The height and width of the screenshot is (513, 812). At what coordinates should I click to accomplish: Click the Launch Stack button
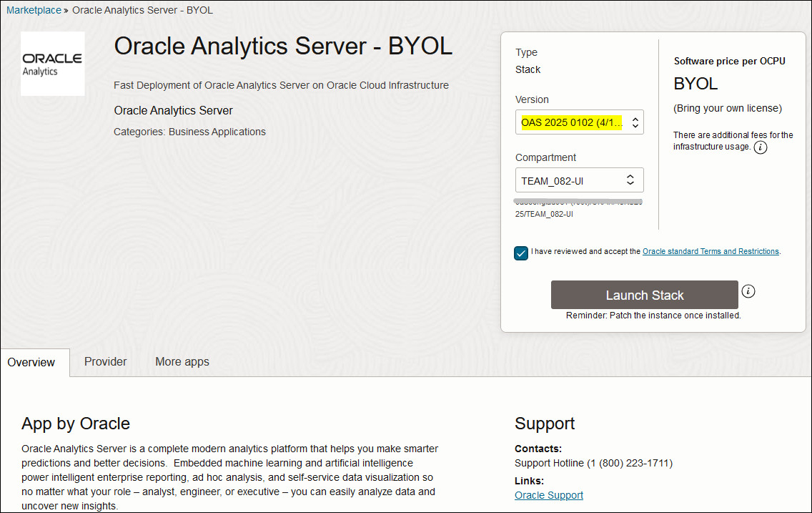click(644, 295)
